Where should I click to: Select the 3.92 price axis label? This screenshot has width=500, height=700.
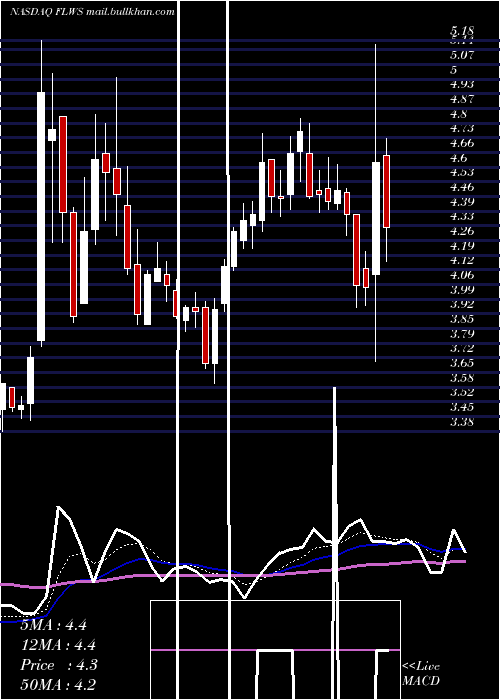coord(462,304)
